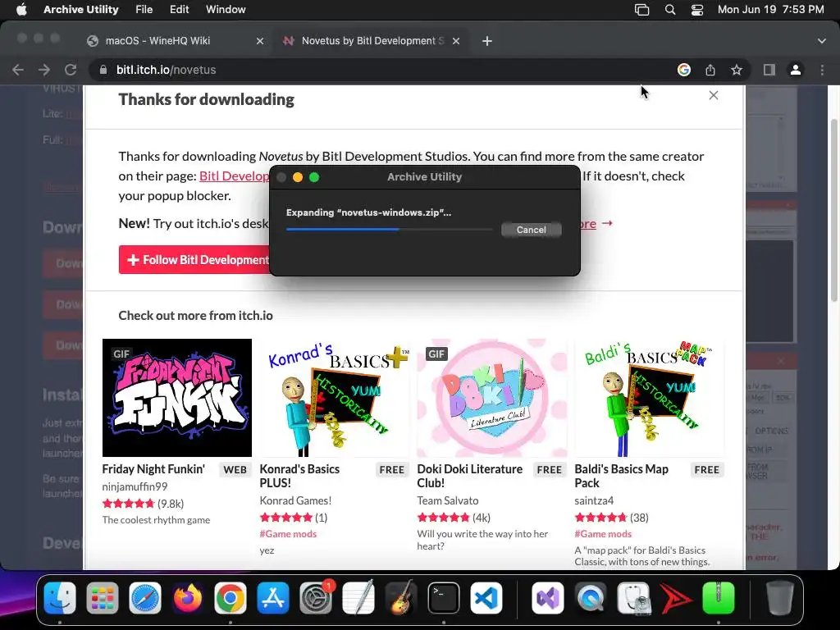Show the date and time panel

click(x=770, y=10)
